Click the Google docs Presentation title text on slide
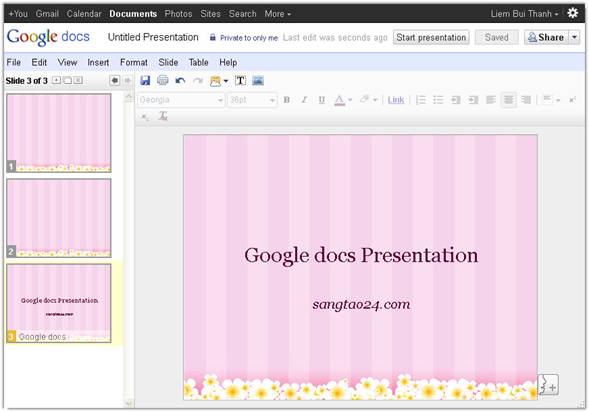Image resolution: width=589 pixels, height=412 pixels. coord(361,256)
